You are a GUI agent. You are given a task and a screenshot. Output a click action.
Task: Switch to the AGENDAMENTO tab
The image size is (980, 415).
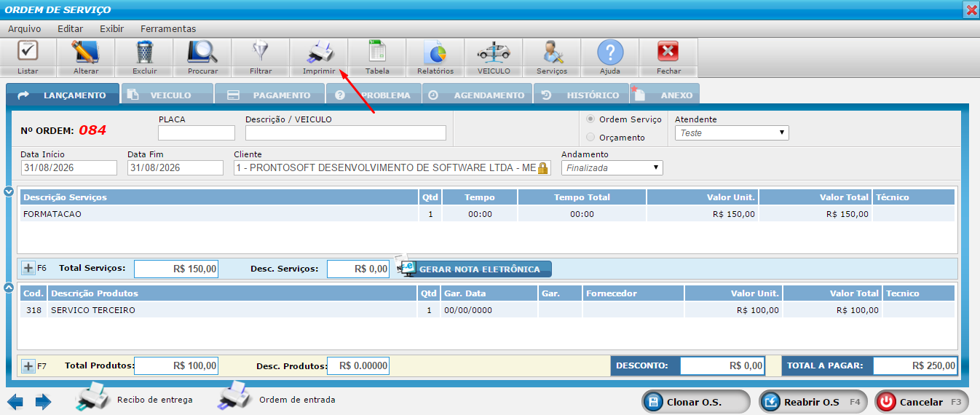pyautogui.click(x=476, y=95)
